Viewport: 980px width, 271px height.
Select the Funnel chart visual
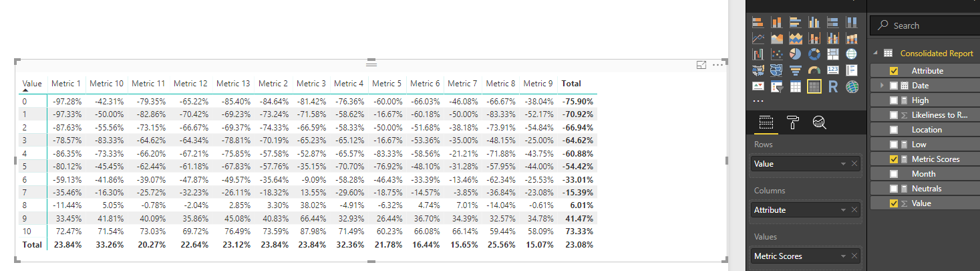(796, 70)
